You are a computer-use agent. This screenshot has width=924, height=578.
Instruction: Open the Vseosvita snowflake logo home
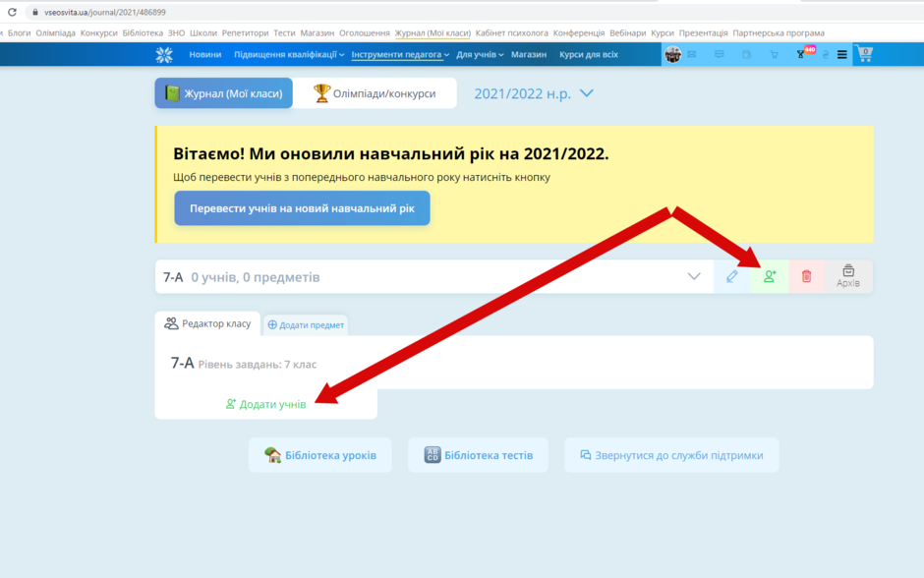(x=164, y=55)
